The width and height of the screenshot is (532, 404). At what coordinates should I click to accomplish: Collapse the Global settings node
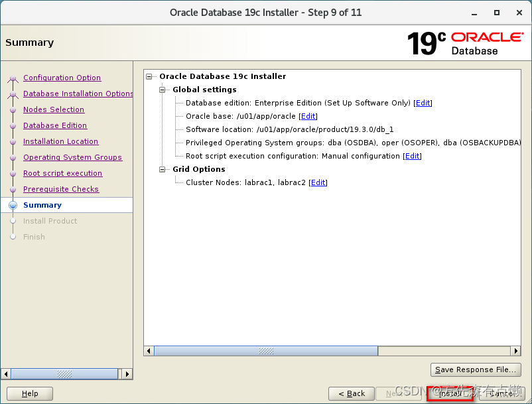(x=162, y=90)
